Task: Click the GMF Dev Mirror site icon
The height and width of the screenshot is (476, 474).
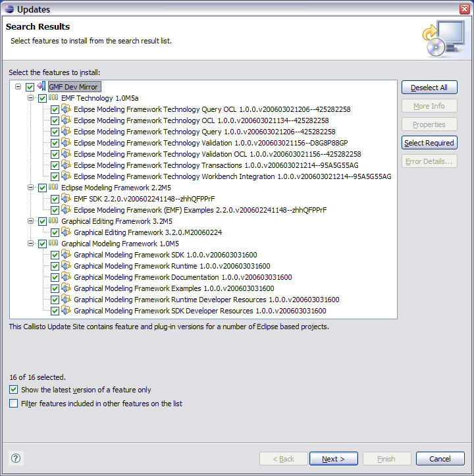Action: pyautogui.click(x=41, y=86)
